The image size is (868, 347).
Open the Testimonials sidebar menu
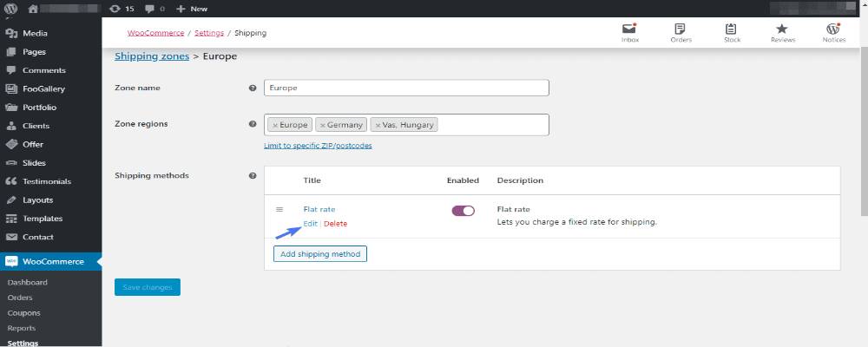tap(47, 181)
